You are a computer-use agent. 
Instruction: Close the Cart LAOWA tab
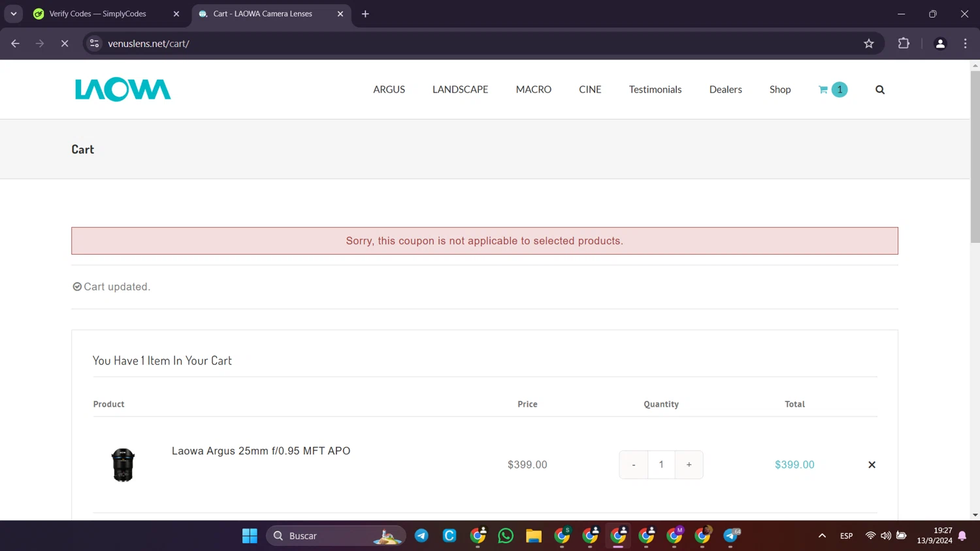tap(340, 14)
